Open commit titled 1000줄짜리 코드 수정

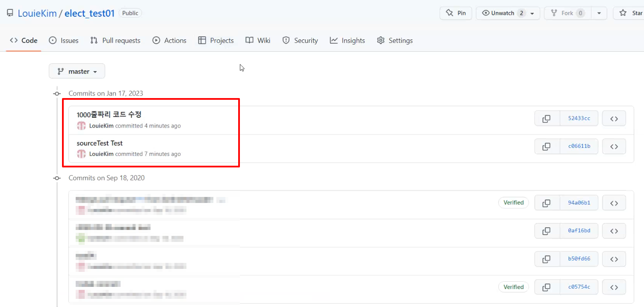(x=109, y=115)
